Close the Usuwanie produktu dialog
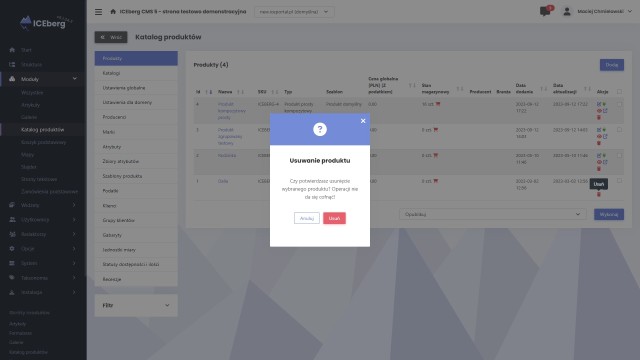Screen dimensions: 640x360 click(363, 121)
